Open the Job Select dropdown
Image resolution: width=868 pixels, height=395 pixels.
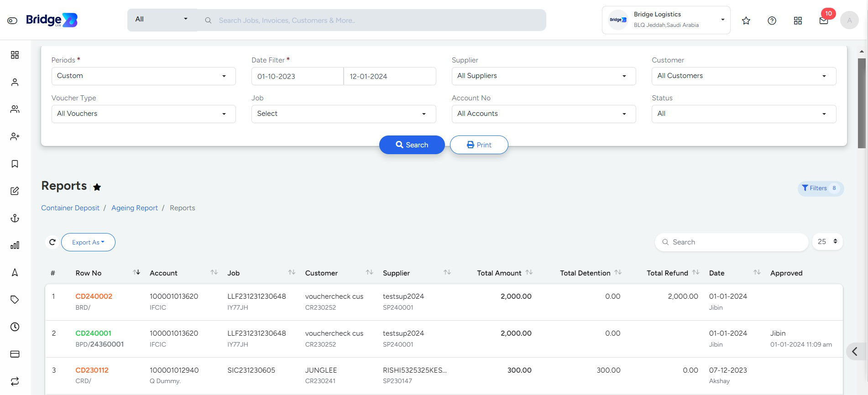click(x=343, y=114)
